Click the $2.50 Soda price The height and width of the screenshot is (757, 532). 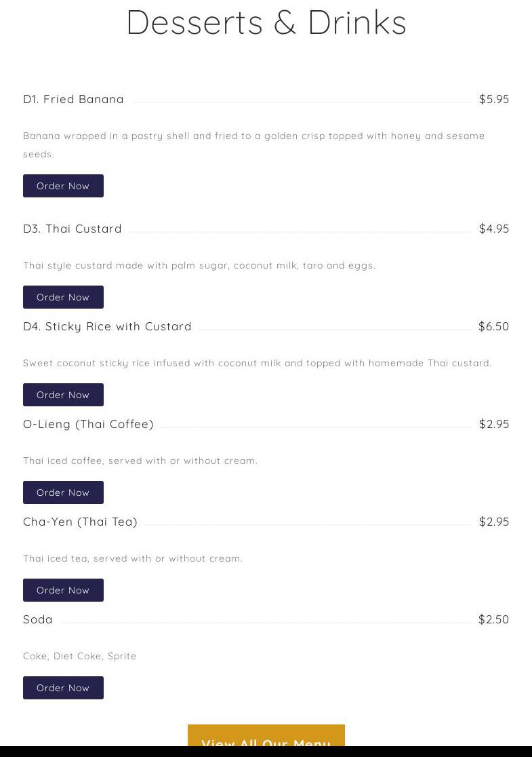point(493,619)
